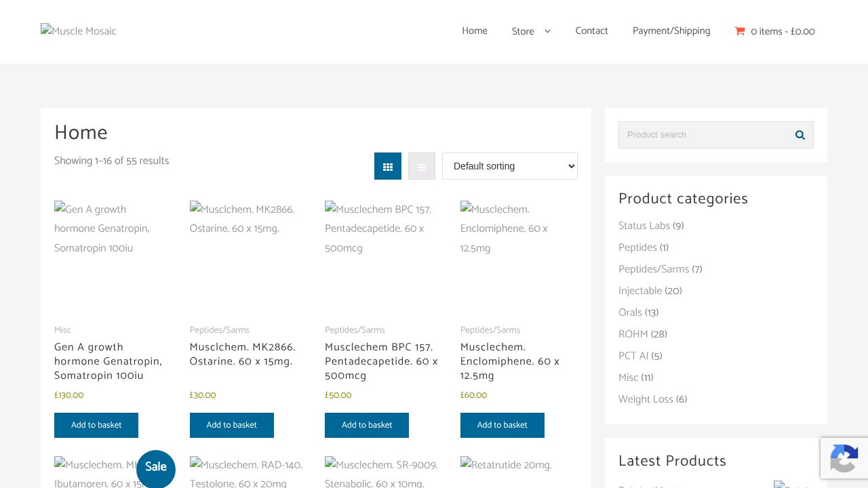
Task: Click the £30.00 price
Action: click(x=203, y=395)
